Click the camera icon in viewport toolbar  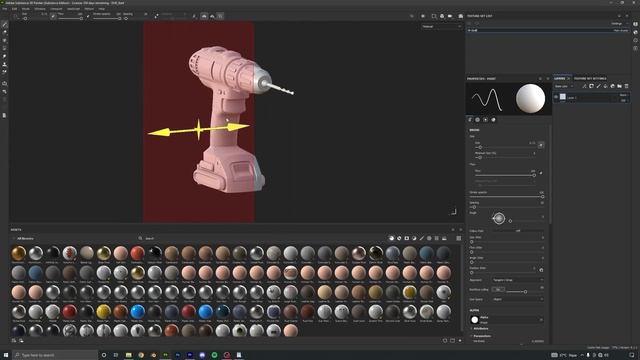click(450, 16)
